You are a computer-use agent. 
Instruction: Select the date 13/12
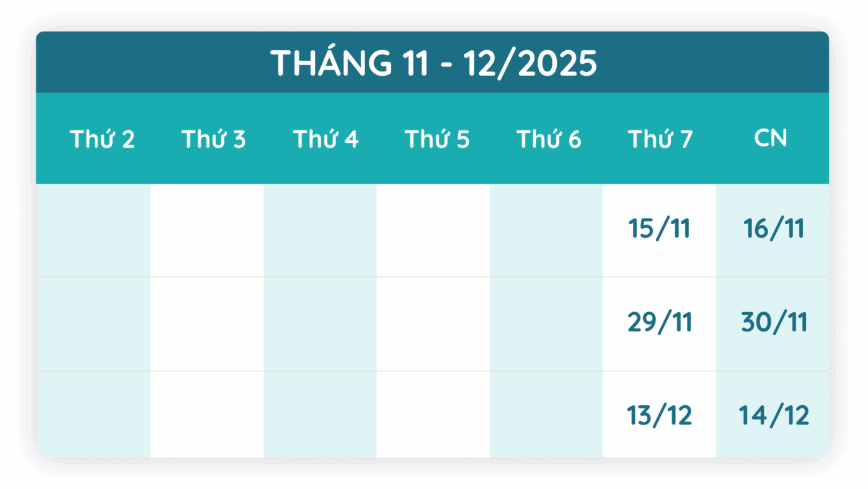coord(659,416)
